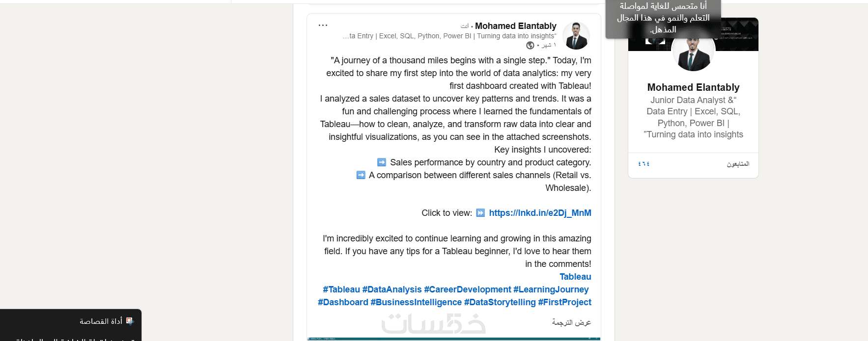Open the #BusinessIntelligence hashtag

[416, 302]
